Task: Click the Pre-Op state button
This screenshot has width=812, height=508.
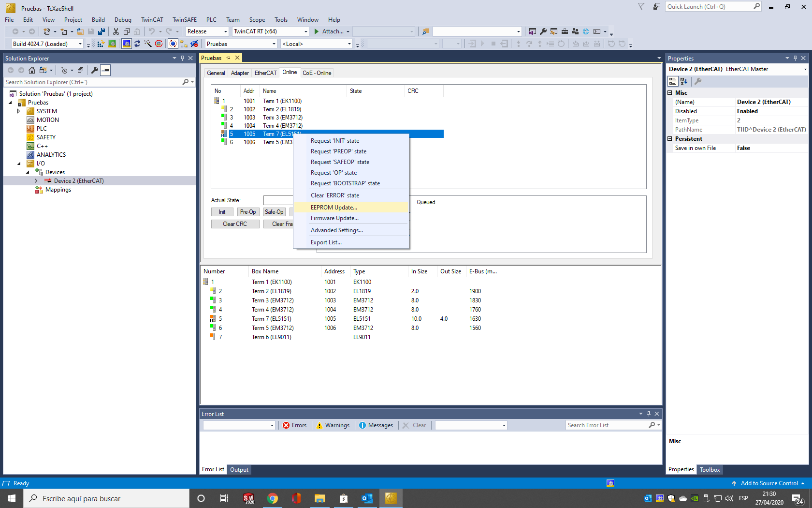Action: [x=248, y=212]
